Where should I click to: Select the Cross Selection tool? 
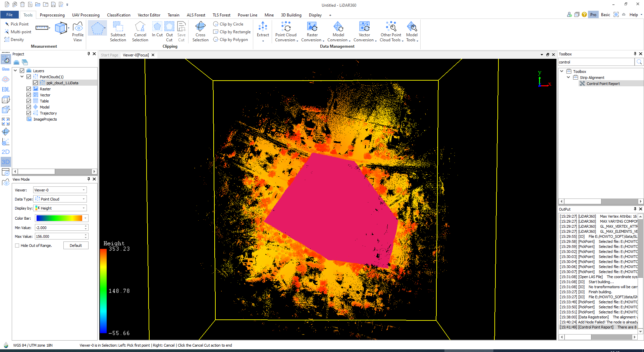coord(200,32)
